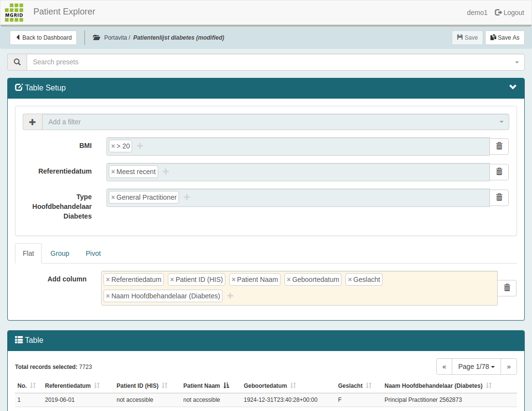The width and height of the screenshot is (532, 411).
Task: Sort by the No. column
Action: tap(33, 385)
